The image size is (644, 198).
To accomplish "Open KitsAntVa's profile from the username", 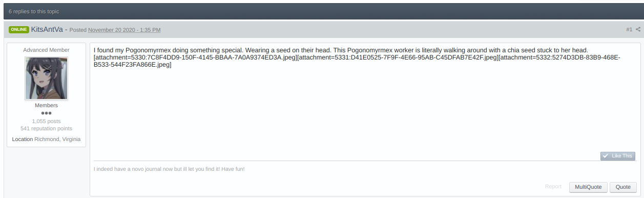I will pos(47,30).
